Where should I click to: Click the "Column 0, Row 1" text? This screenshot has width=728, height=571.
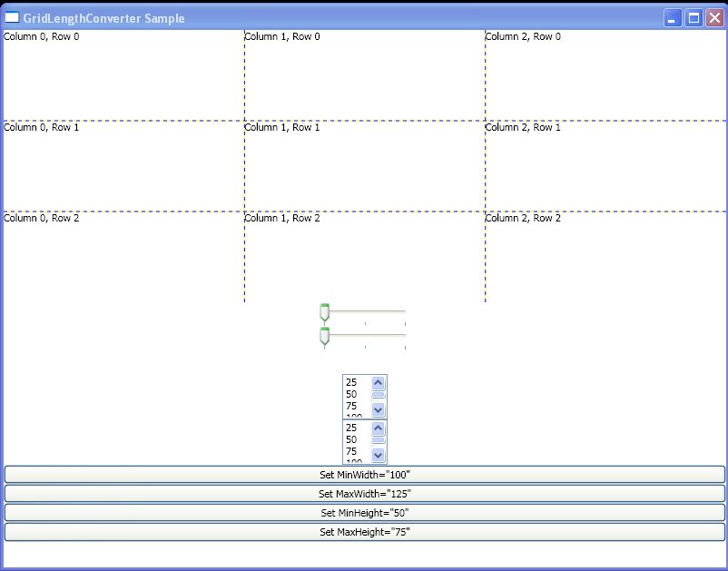coord(42,127)
